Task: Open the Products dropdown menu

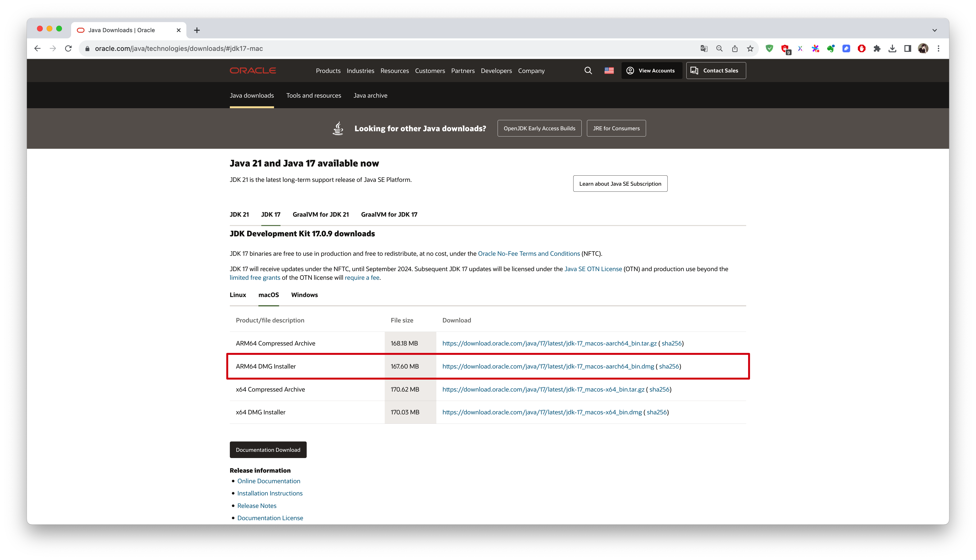Action: [x=328, y=70]
